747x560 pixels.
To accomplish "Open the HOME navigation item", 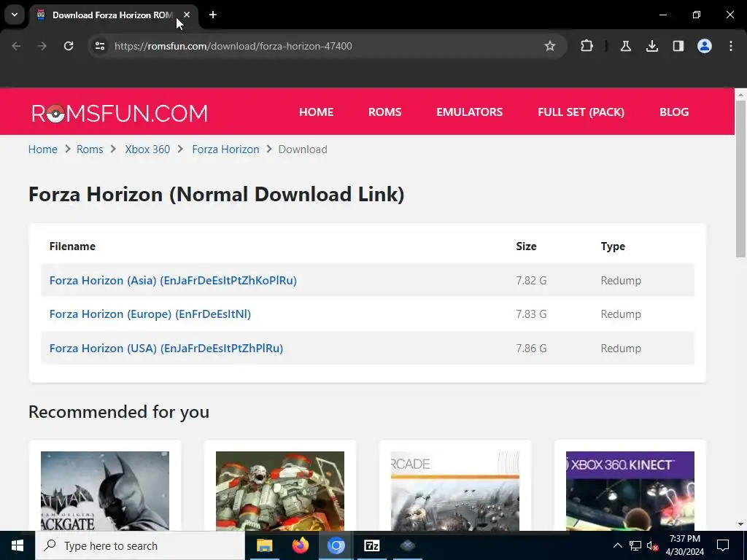I will (317, 112).
